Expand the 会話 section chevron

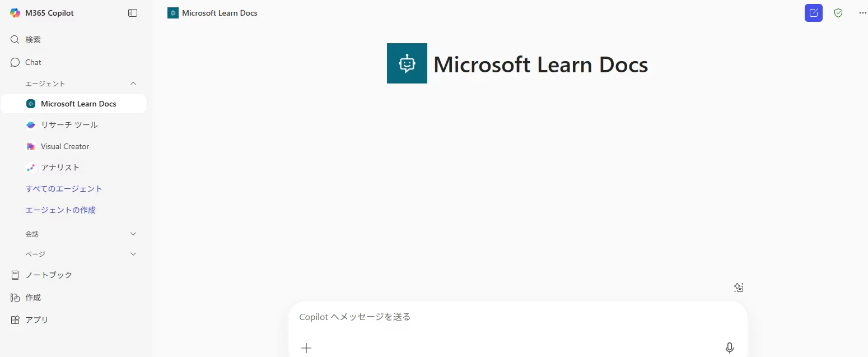tap(133, 234)
